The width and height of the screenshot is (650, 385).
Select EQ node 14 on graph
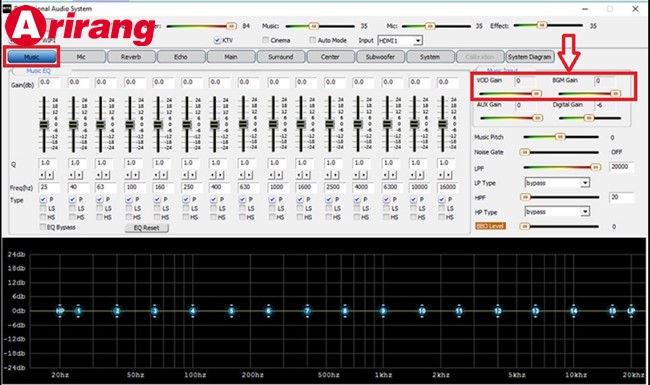click(x=574, y=311)
